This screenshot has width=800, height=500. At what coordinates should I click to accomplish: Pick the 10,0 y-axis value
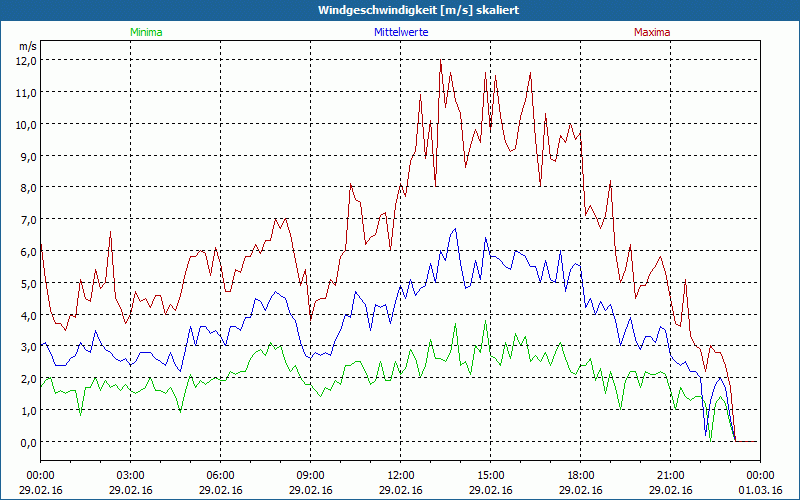26,124
